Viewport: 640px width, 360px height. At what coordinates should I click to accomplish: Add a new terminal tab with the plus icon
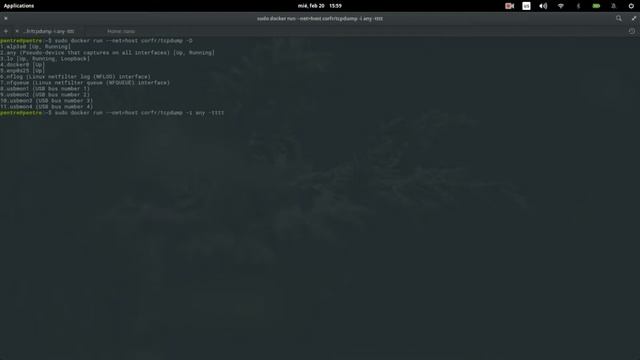6,31
